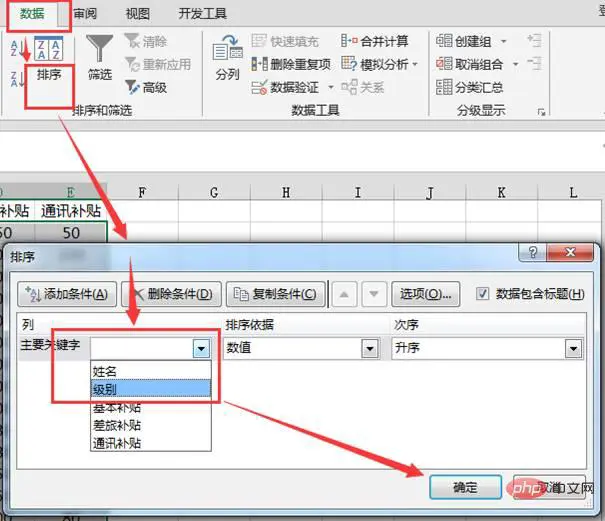Click the 选项 options button
The image size is (605, 521).
(x=426, y=294)
